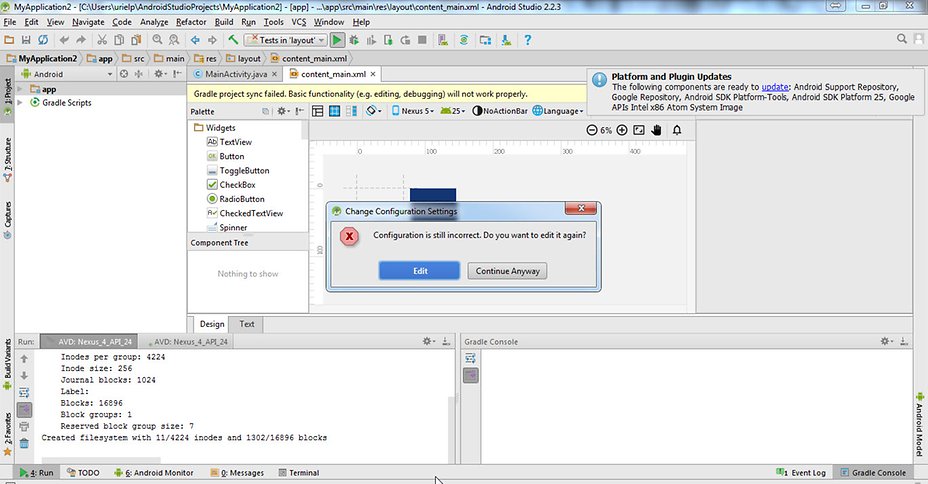Zoom out the design preview
Image resolution: width=928 pixels, height=484 pixels.
click(x=591, y=130)
